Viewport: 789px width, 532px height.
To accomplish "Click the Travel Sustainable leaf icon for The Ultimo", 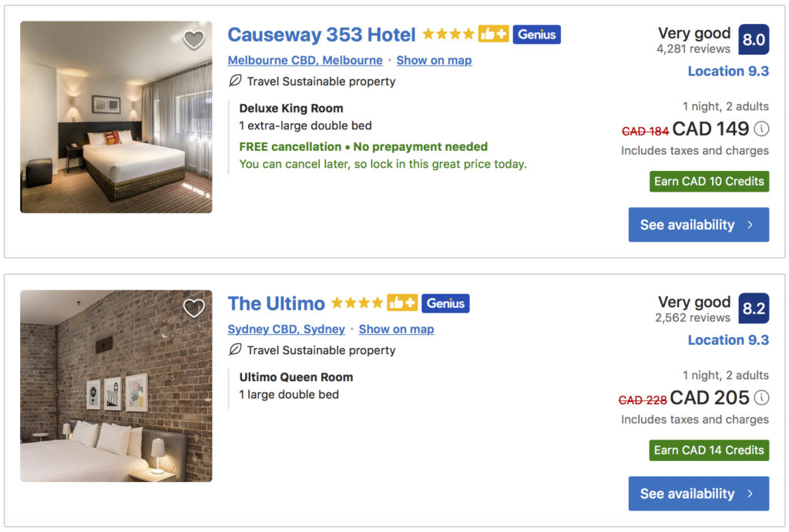I will [233, 349].
